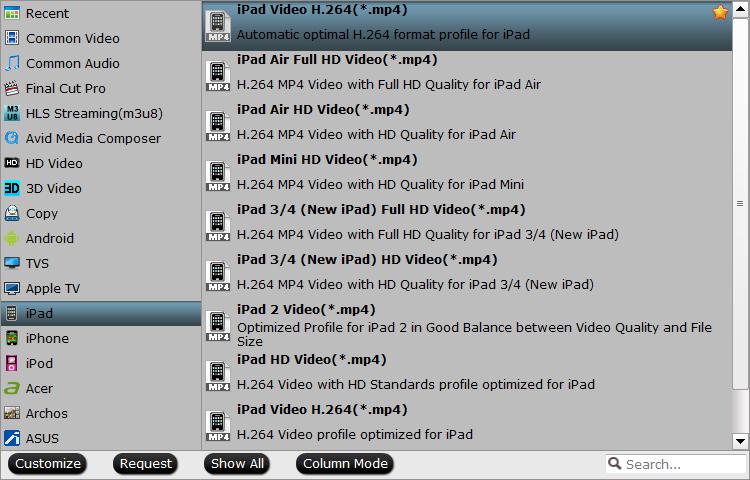This screenshot has width=750, height=480.
Task: Click the Archos category icon
Action: tap(11, 413)
